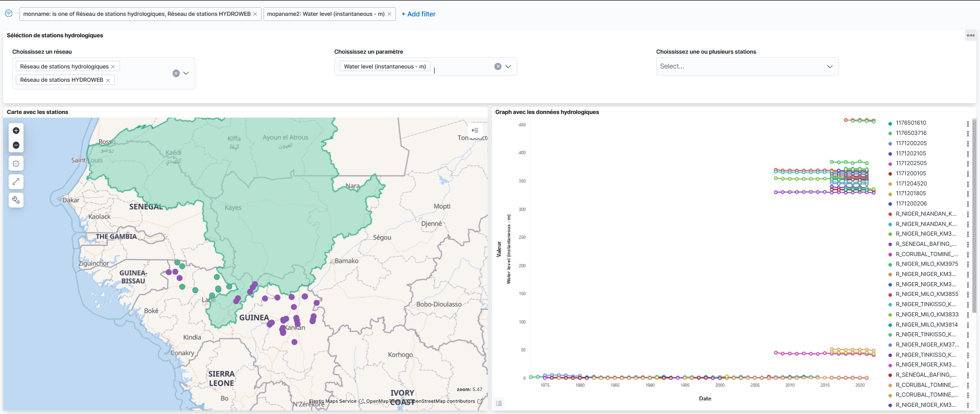The image size is (980, 414).
Task: Open the stations Select dropdown
Action: pos(747,66)
